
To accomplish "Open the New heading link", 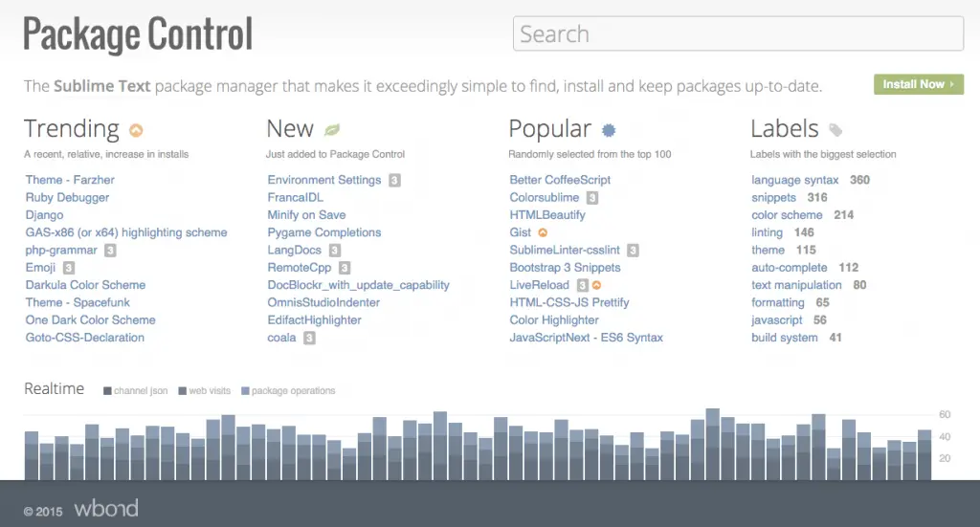I will coord(290,128).
